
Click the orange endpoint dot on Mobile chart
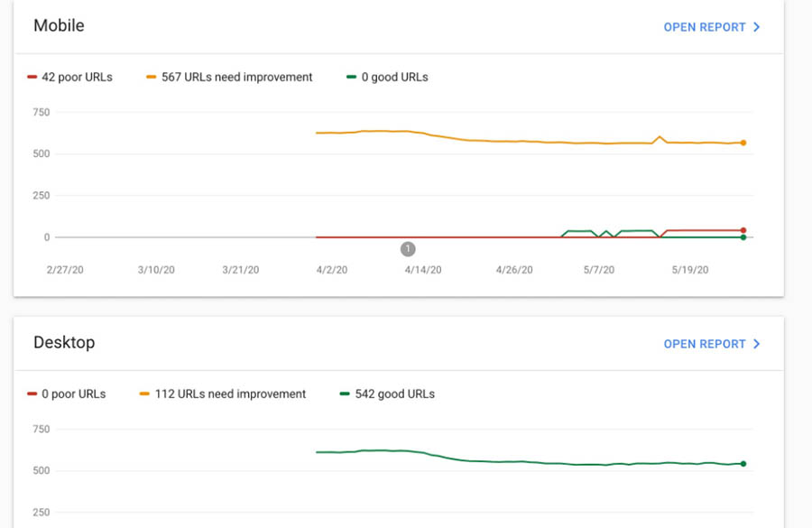click(743, 143)
